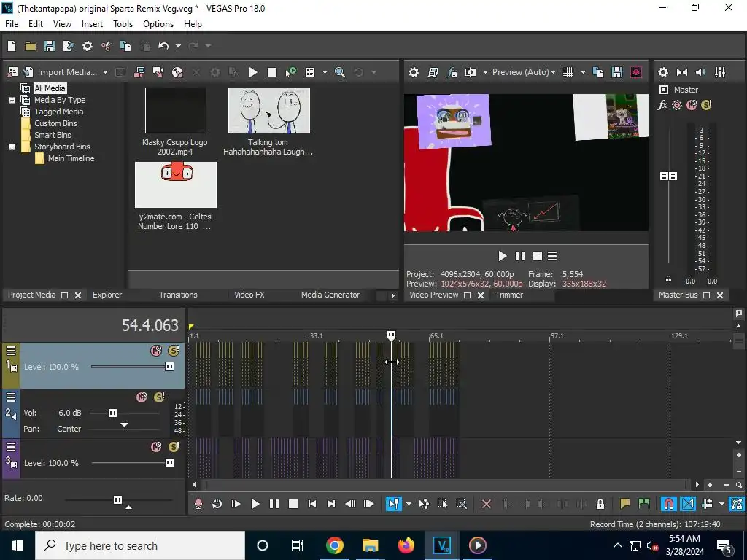Select the Tagged Media bin

coord(58,112)
